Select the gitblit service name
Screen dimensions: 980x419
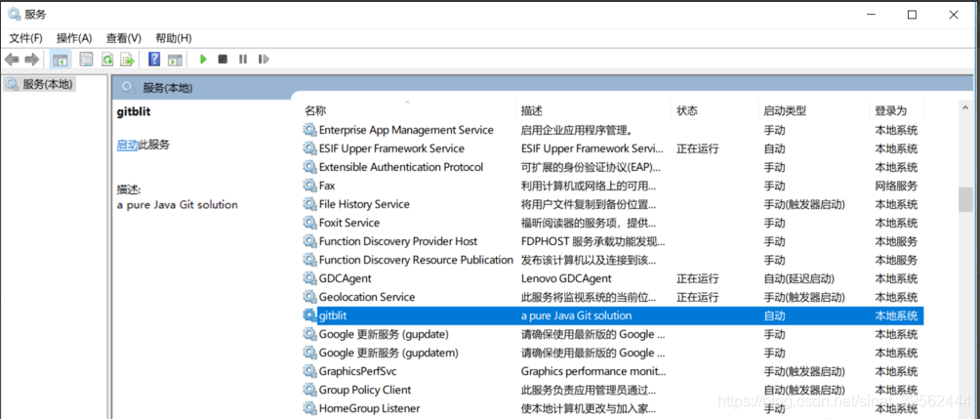tap(333, 315)
